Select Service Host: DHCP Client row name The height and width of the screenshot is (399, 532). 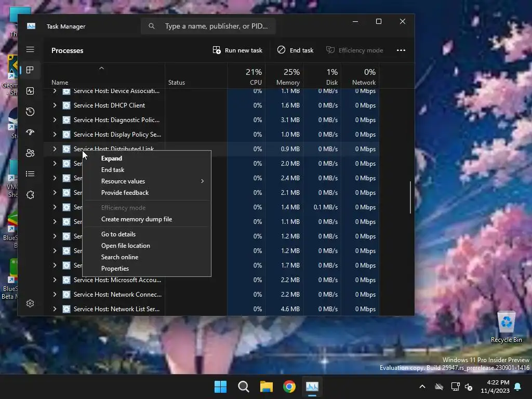pos(109,105)
